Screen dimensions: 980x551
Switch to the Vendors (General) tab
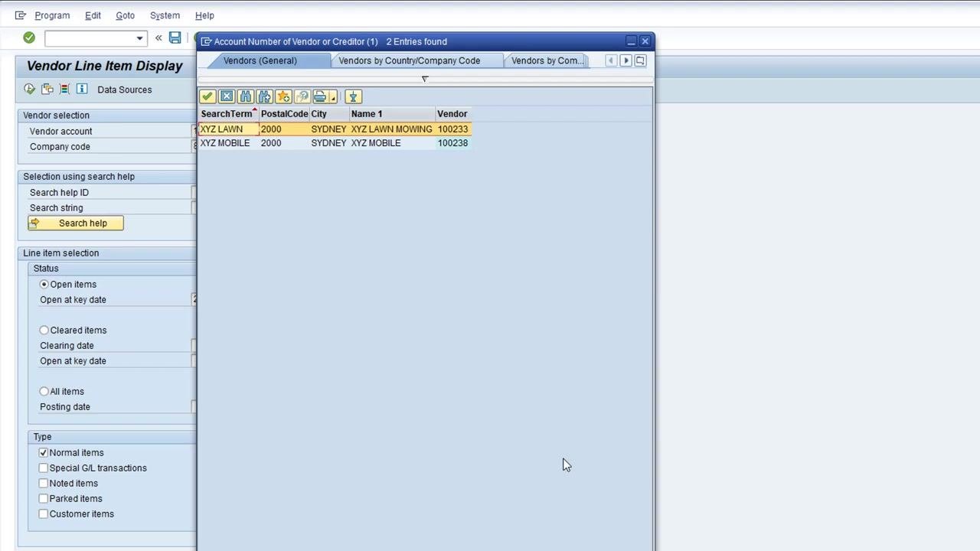point(260,60)
